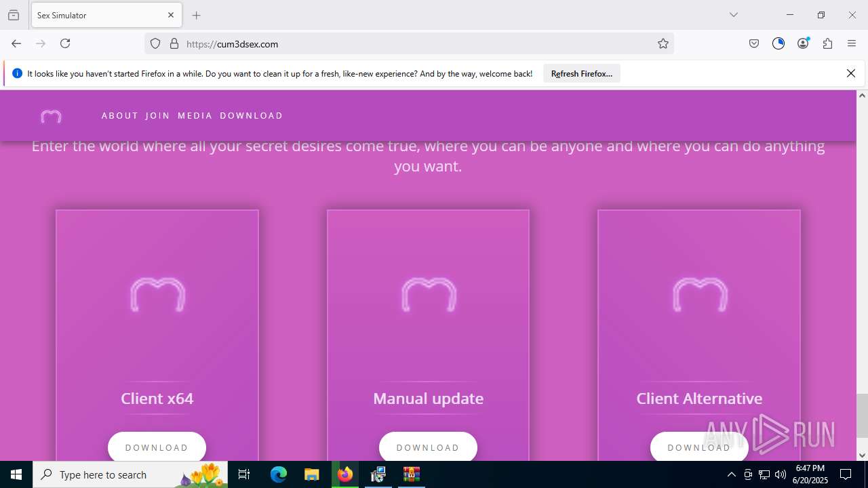
Task: Open the installer app on the taskbar
Action: tap(378, 474)
